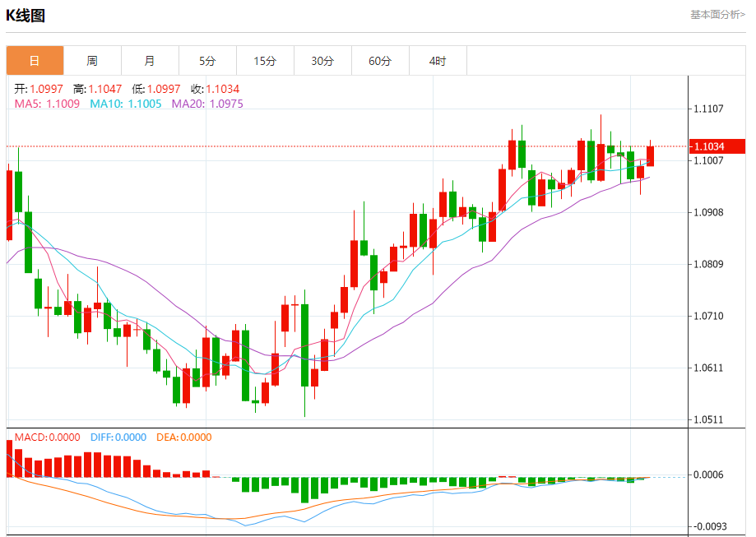Screen dimensions: 756x537
Task: Open the 60分 interval tab
Action: [x=380, y=61]
